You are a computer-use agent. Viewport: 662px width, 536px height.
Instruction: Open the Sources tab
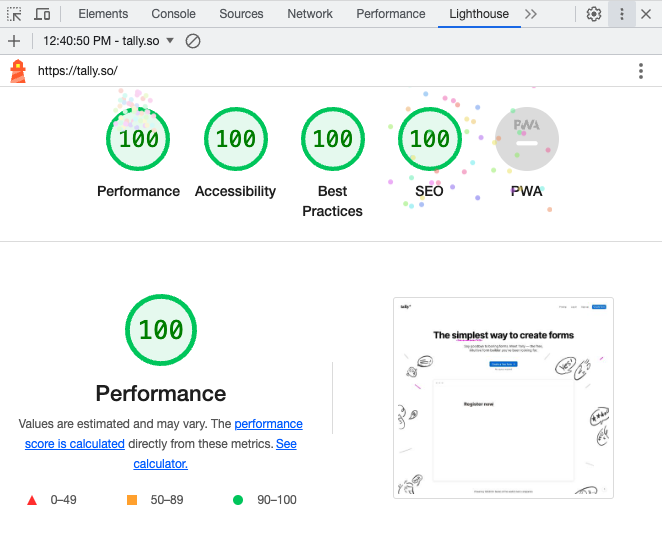tap(241, 14)
